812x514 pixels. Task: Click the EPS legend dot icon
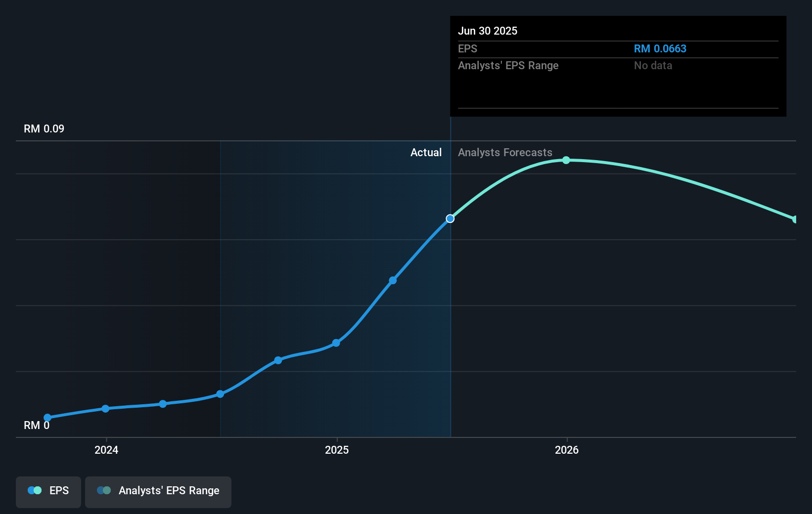point(34,490)
